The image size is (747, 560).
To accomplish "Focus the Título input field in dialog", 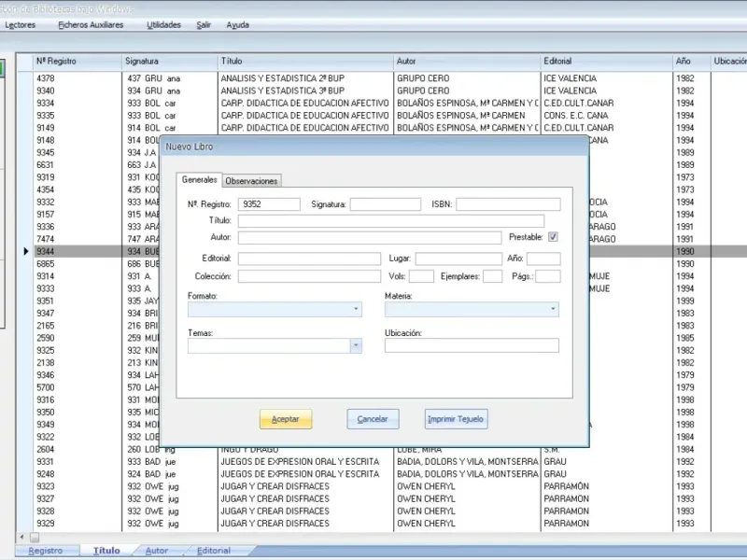I will [391, 220].
